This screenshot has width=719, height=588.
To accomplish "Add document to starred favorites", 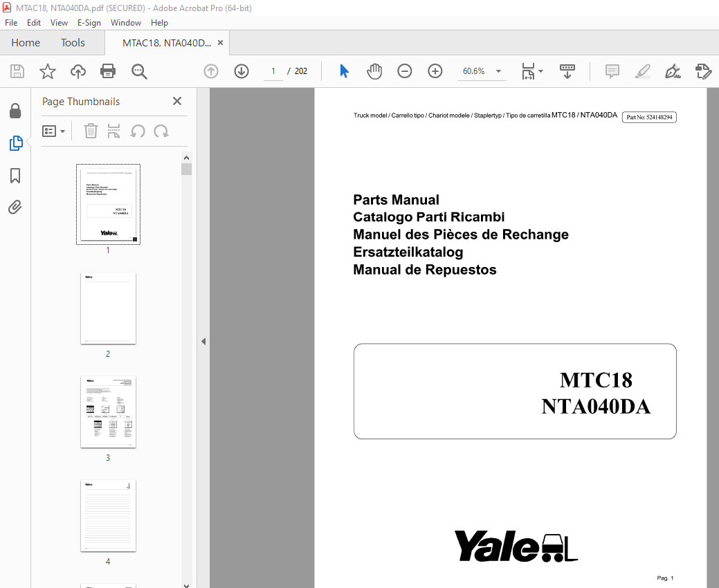I will pyautogui.click(x=48, y=71).
